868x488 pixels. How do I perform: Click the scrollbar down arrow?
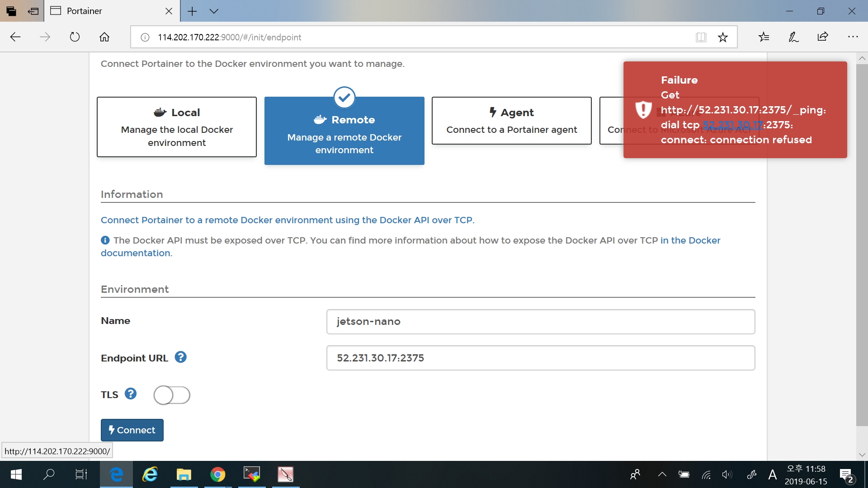[862, 455]
